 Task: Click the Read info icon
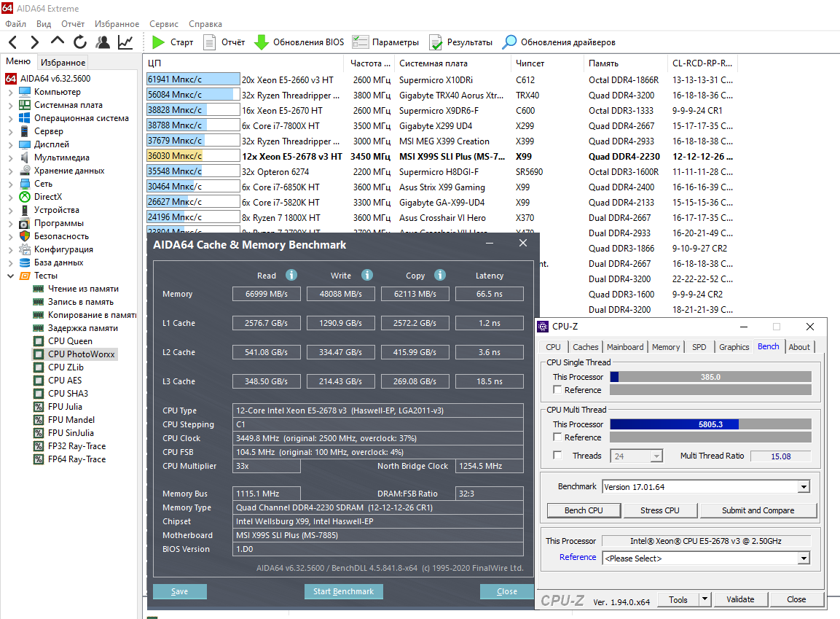291,275
